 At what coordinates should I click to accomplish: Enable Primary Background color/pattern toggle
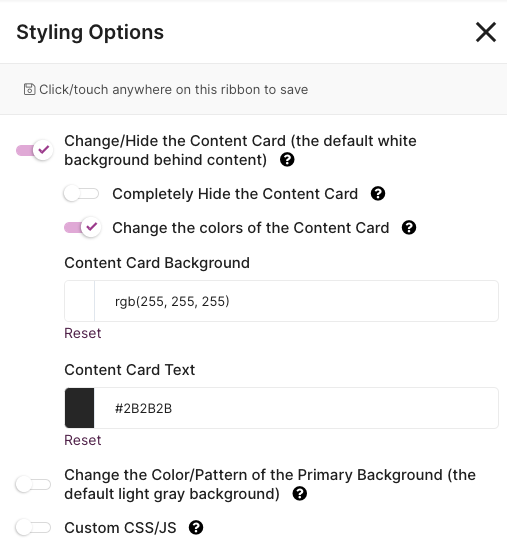pyautogui.click(x=33, y=484)
